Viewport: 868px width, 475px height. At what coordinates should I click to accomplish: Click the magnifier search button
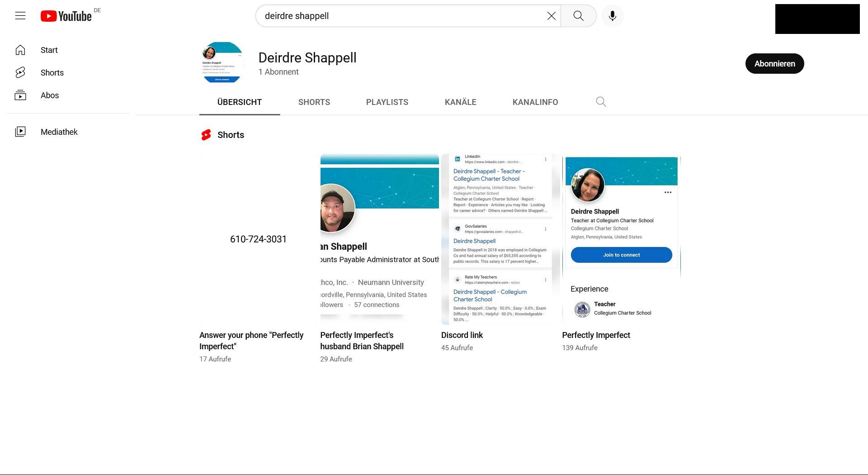578,16
